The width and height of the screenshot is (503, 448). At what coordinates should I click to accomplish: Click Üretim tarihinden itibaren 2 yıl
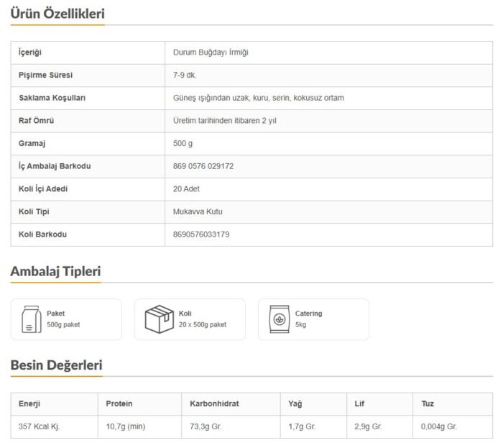click(x=224, y=121)
